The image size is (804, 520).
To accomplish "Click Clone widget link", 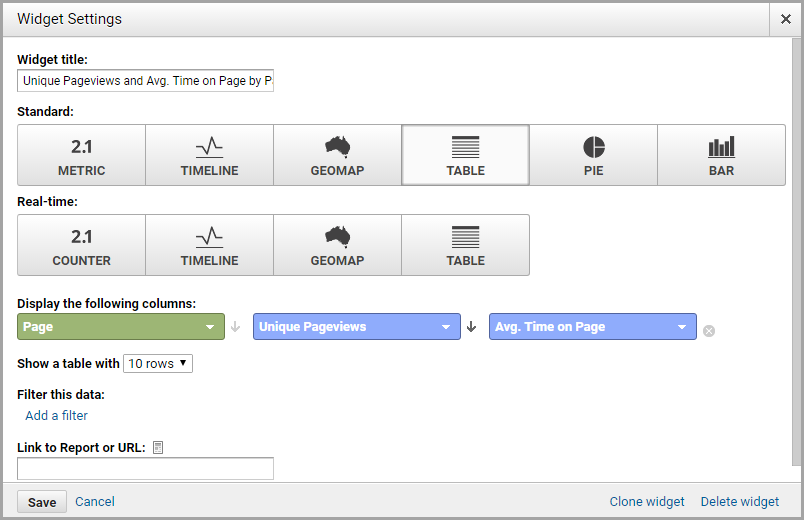I will 647,502.
